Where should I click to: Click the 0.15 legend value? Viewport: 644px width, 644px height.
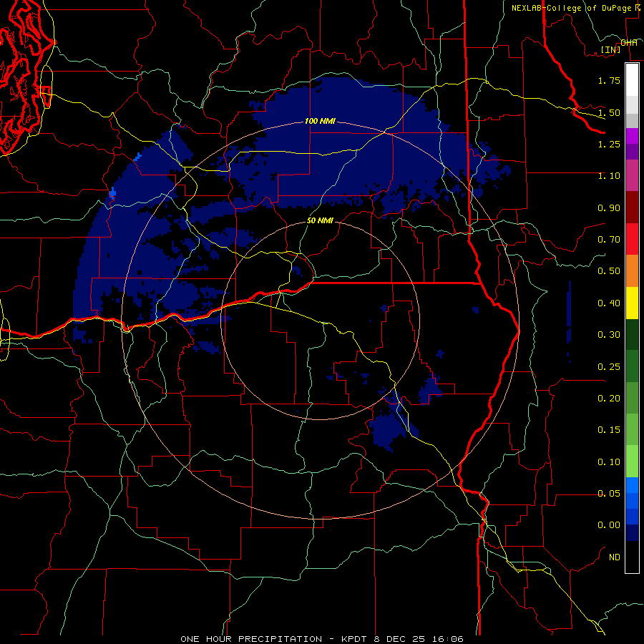(609, 430)
